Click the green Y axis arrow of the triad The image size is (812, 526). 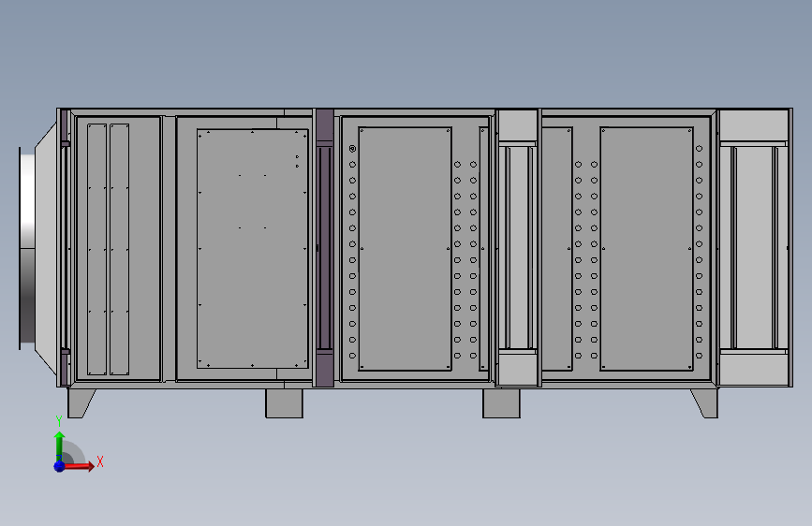coord(60,446)
